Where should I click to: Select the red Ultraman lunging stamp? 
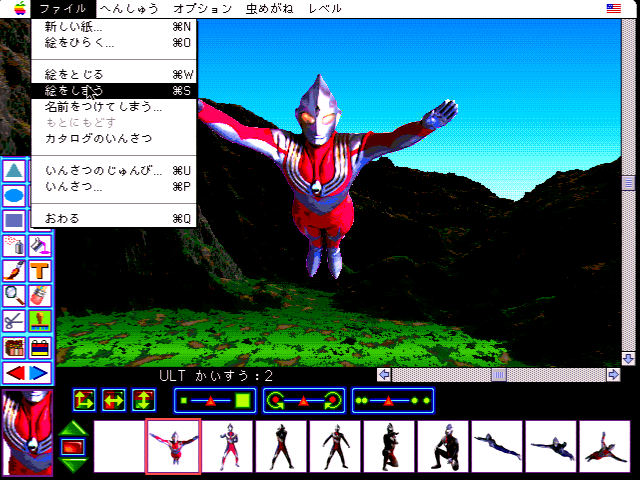pyautogui.click(x=604, y=447)
